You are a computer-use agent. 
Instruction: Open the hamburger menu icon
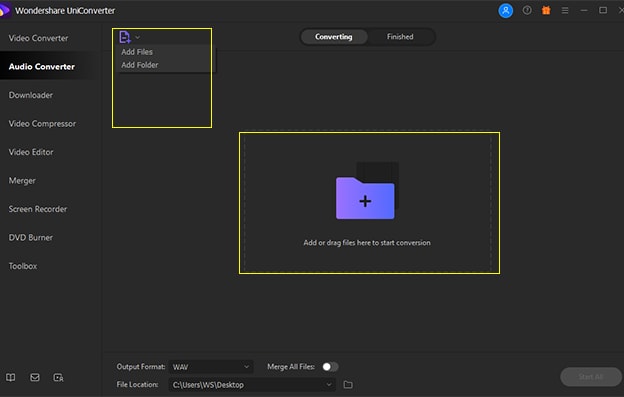click(x=565, y=10)
